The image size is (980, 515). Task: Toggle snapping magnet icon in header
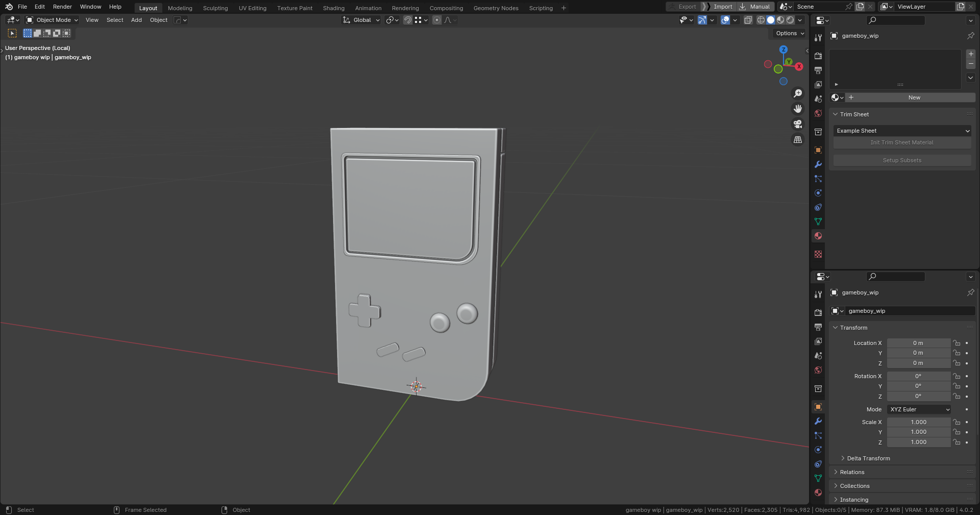pos(407,20)
